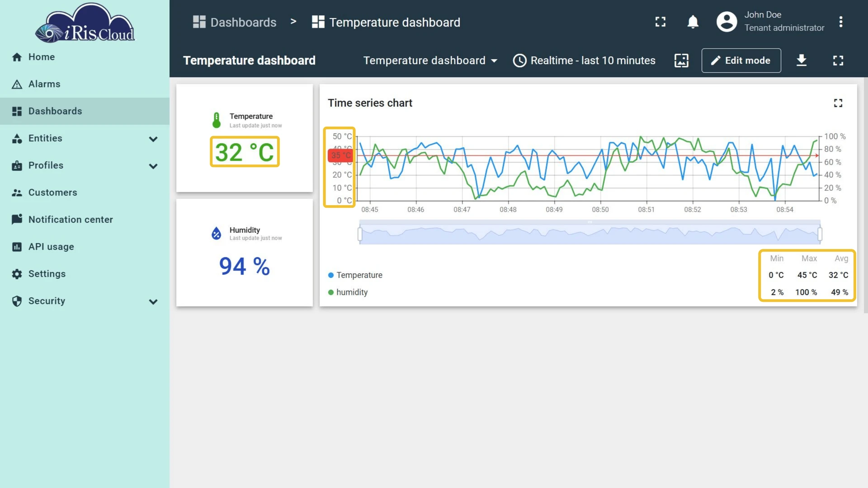Click the 94 % humidity value
The image size is (868, 488).
coord(245,266)
